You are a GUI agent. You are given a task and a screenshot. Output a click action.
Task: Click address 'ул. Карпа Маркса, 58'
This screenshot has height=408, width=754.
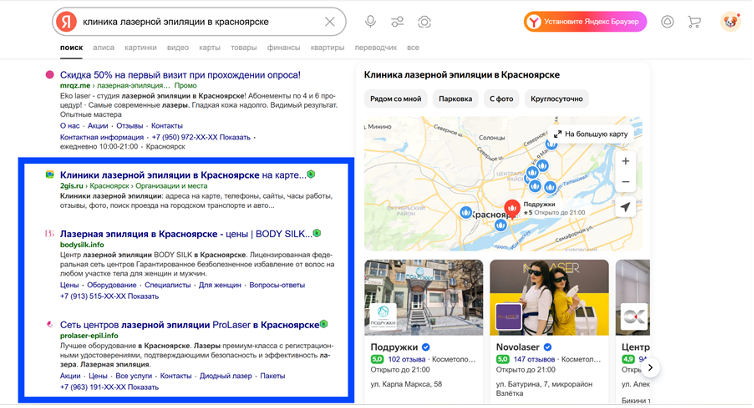406,384
